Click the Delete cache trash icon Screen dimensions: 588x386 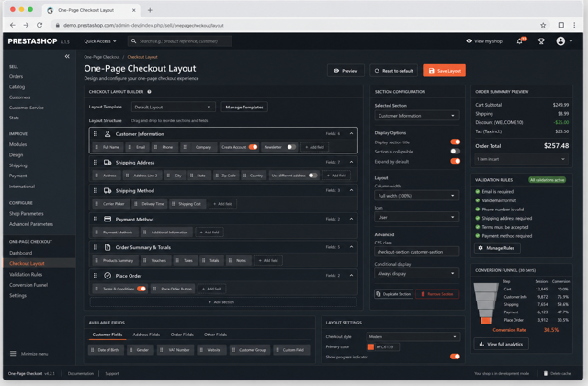(x=546, y=373)
